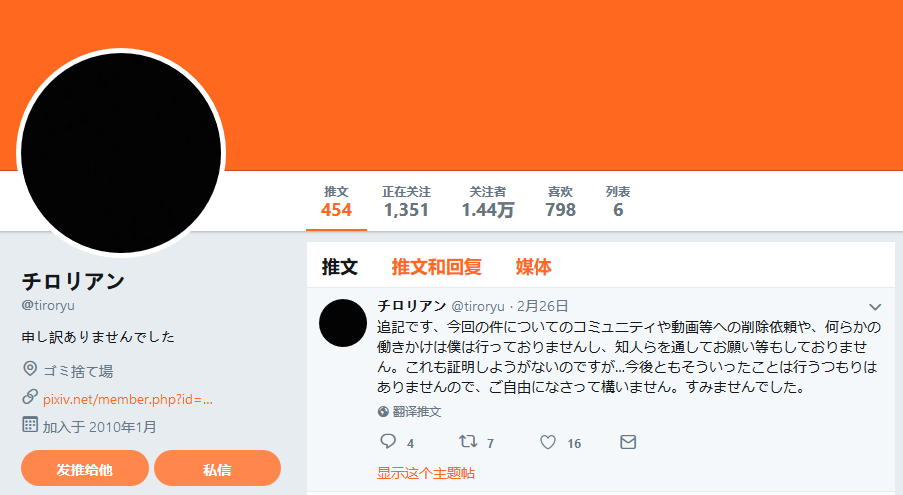
Task: Click the location pin icon by ゴミ捨て場
Action: [30, 369]
